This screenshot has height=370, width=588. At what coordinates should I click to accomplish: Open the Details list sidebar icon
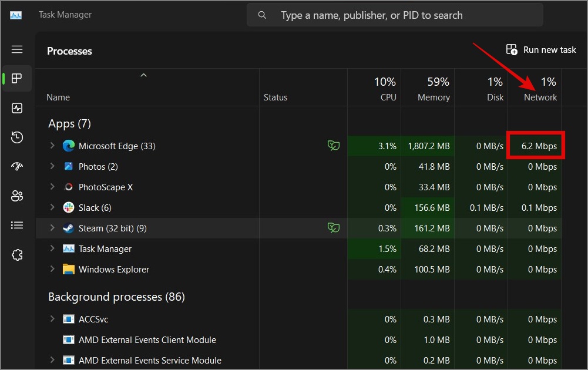[17, 225]
